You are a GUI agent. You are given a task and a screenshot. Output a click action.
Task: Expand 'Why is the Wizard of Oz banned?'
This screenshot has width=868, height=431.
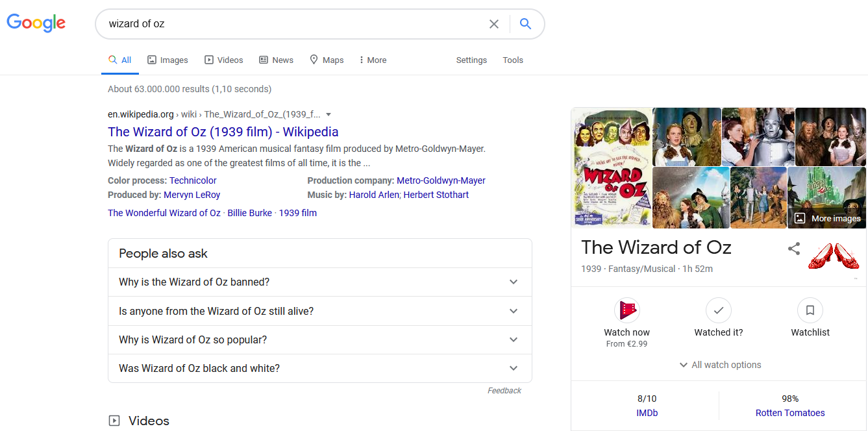pyautogui.click(x=320, y=282)
